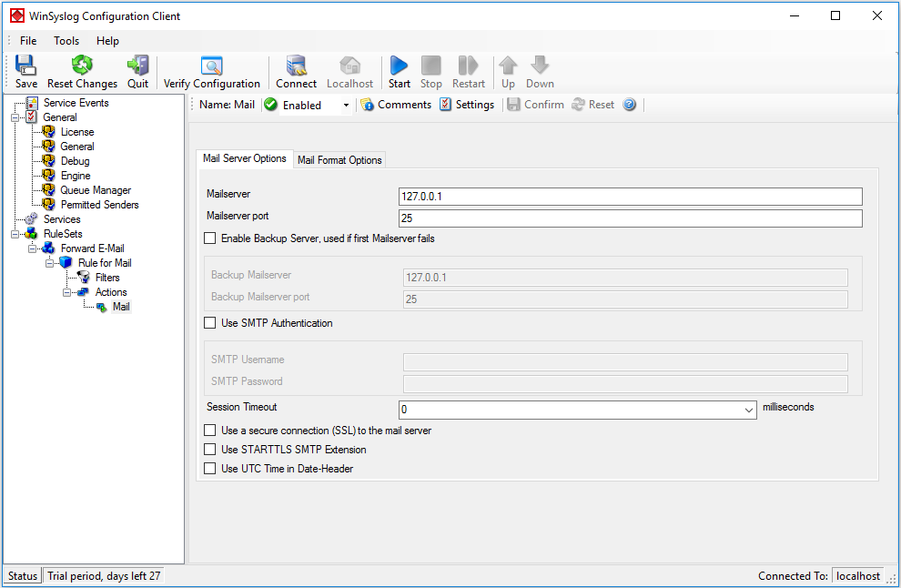901x588 pixels.
Task: Toggle Use SMTP Authentication checkbox
Action: (x=210, y=323)
